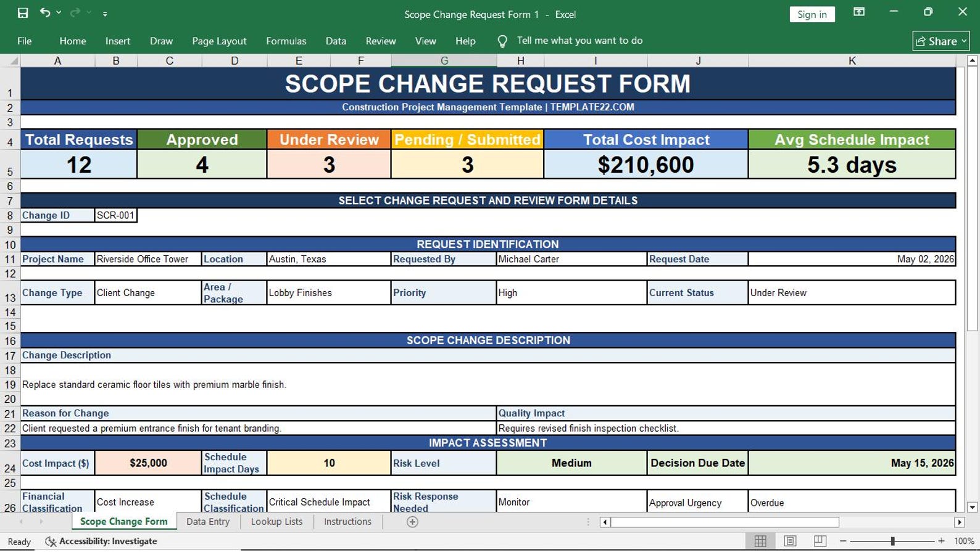The height and width of the screenshot is (552, 980).
Task: Click the zoom in plus button
Action: [941, 541]
